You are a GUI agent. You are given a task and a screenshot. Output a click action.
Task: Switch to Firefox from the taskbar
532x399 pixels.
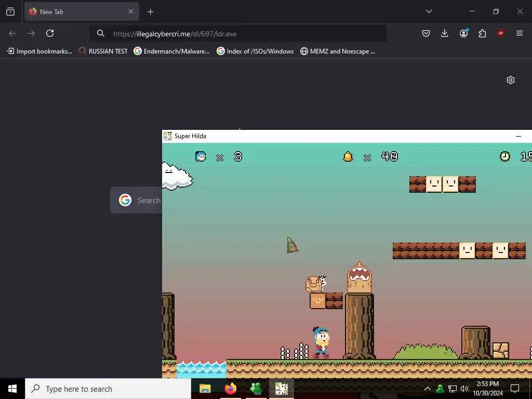[x=230, y=389]
